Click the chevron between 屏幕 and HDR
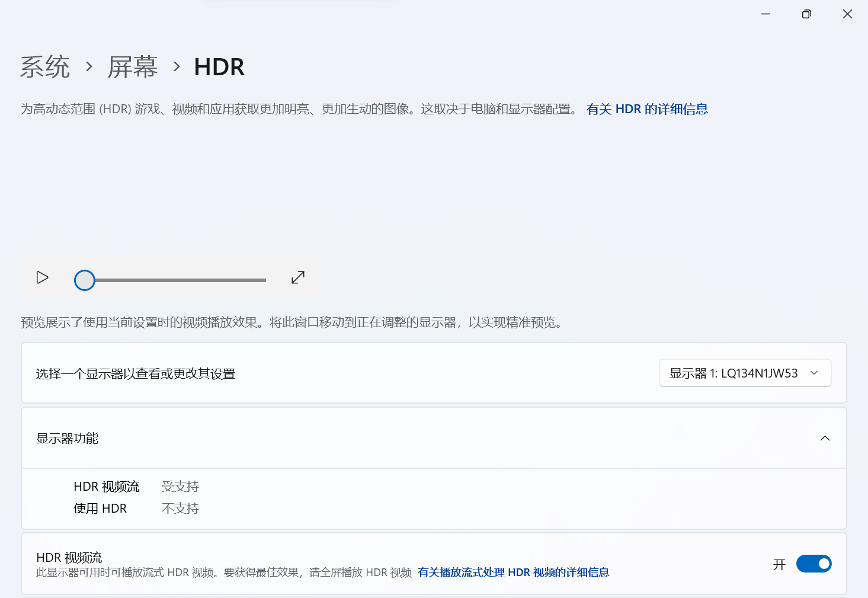 [177, 66]
